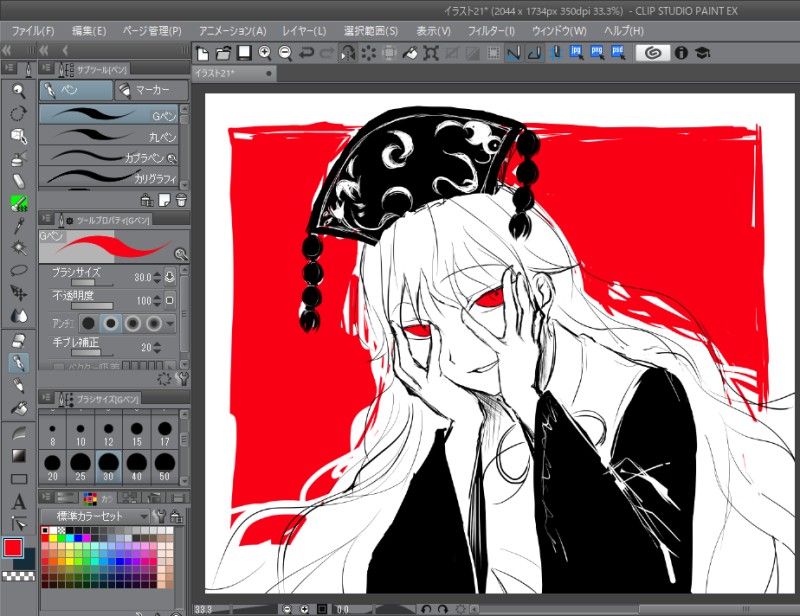This screenshot has height=616, width=800.
Task: Click the Open file folder icon
Action: pos(223,53)
